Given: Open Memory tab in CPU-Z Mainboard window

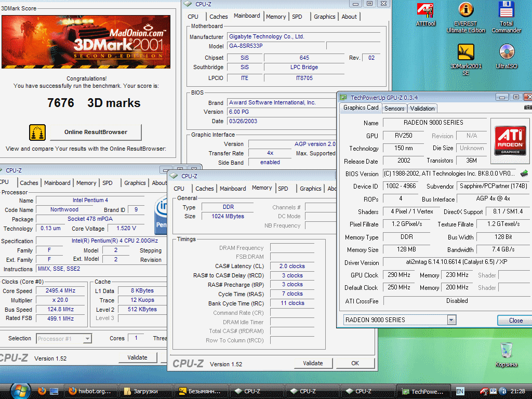Looking at the screenshot, I should 276,17.
